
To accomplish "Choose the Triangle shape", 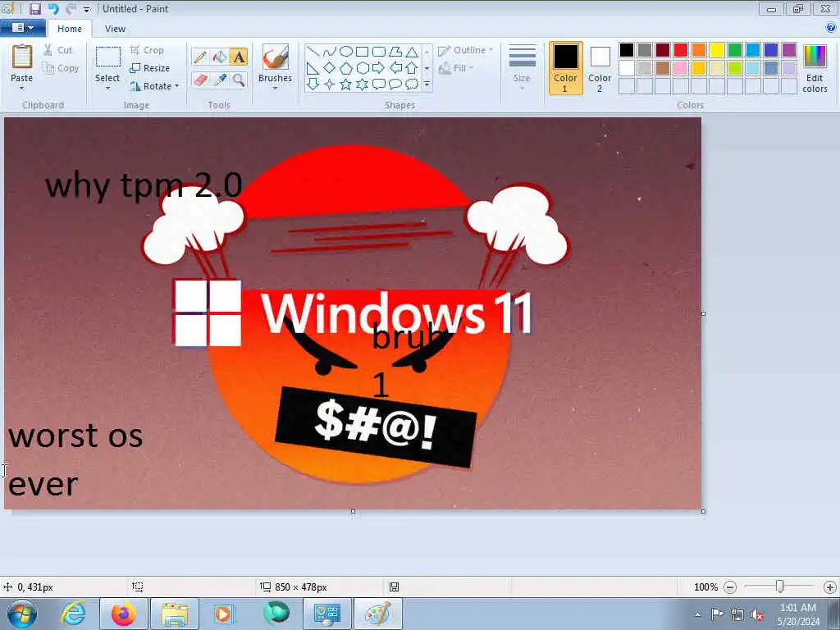I will [412, 52].
